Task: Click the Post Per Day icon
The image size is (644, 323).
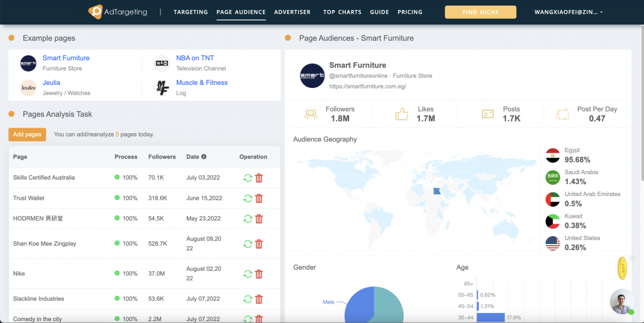Action: 563,114
